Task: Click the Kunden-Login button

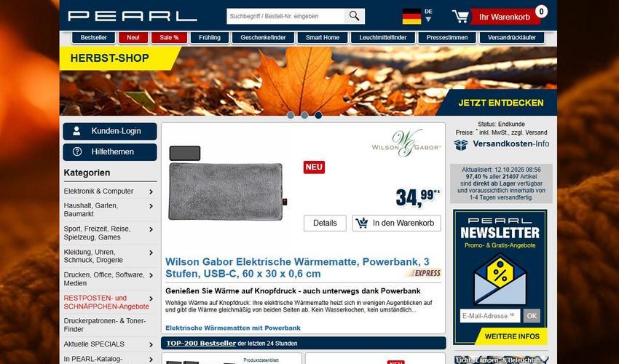Action: [110, 131]
